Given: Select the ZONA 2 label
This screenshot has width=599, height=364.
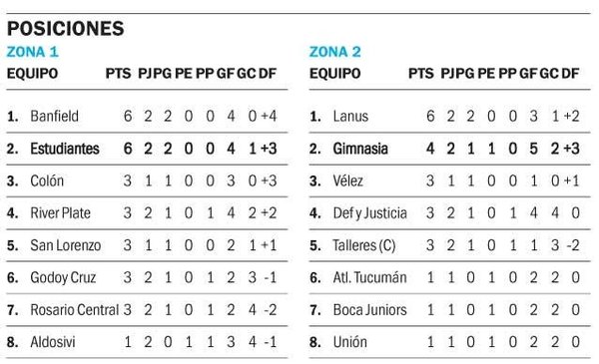Looking at the screenshot, I should pyautogui.click(x=335, y=52).
